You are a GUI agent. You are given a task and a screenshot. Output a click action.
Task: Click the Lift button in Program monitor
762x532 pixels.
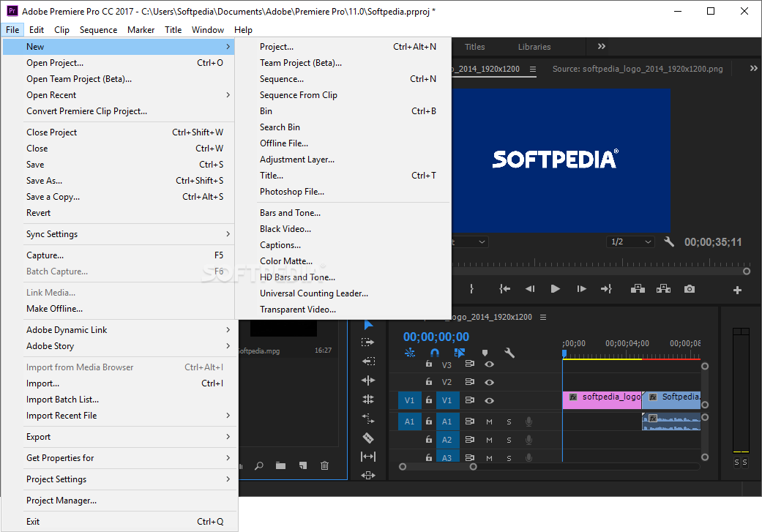point(638,289)
